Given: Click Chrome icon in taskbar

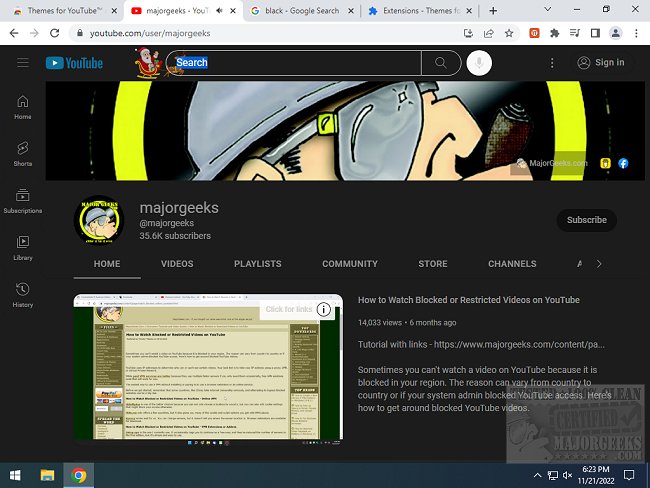Looking at the screenshot, I should click(x=79, y=475).
